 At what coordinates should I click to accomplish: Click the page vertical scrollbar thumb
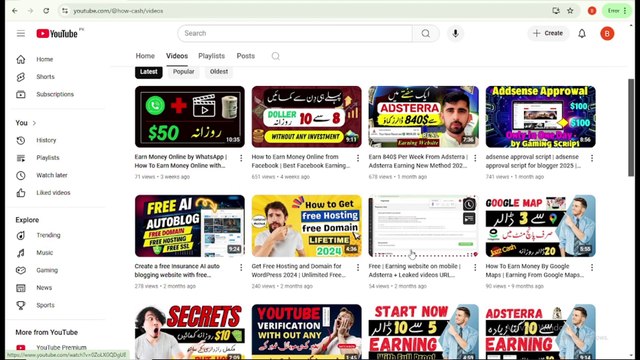[631, 127]
